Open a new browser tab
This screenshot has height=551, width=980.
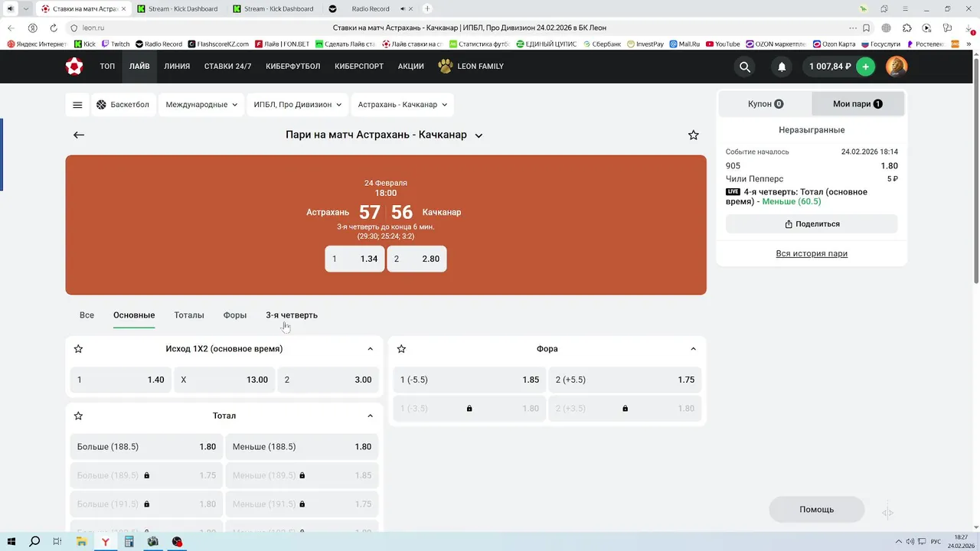(427, 8)
